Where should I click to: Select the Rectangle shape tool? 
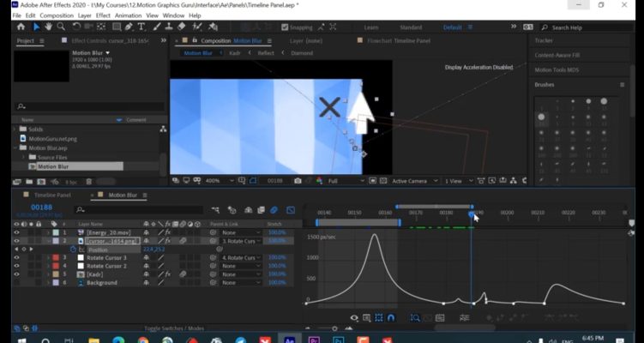117,27
